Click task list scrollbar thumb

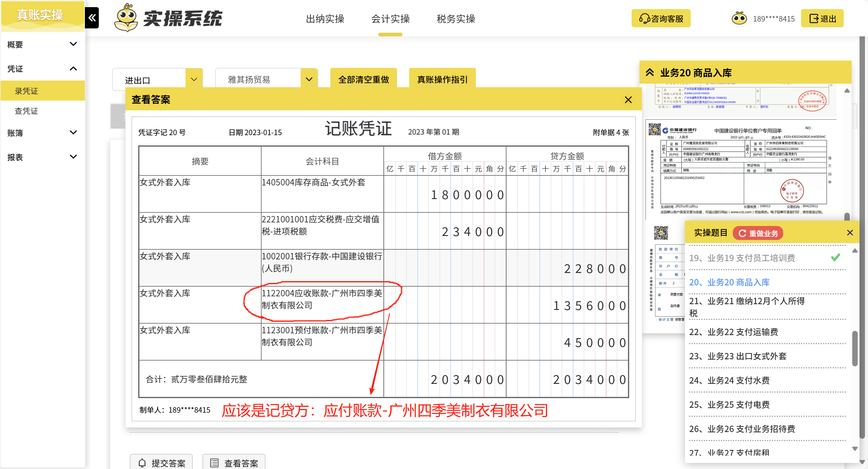(x=855, y=348)
